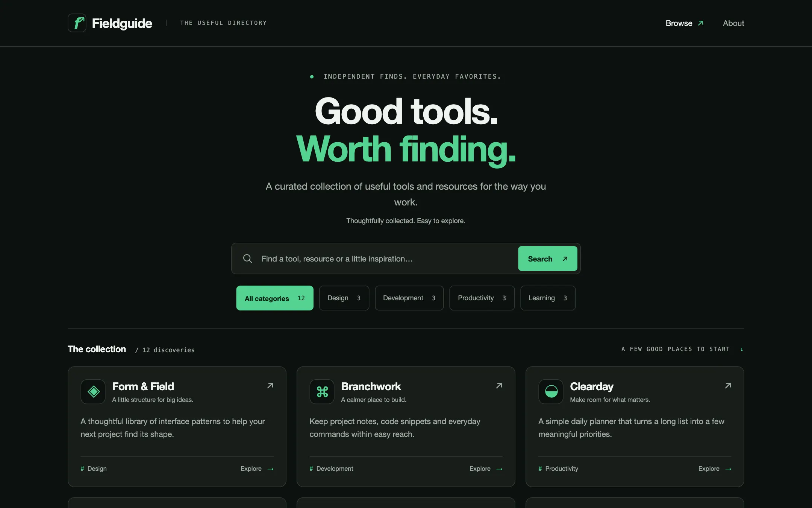
Task: Go to the About page
Action: point(733,23)
